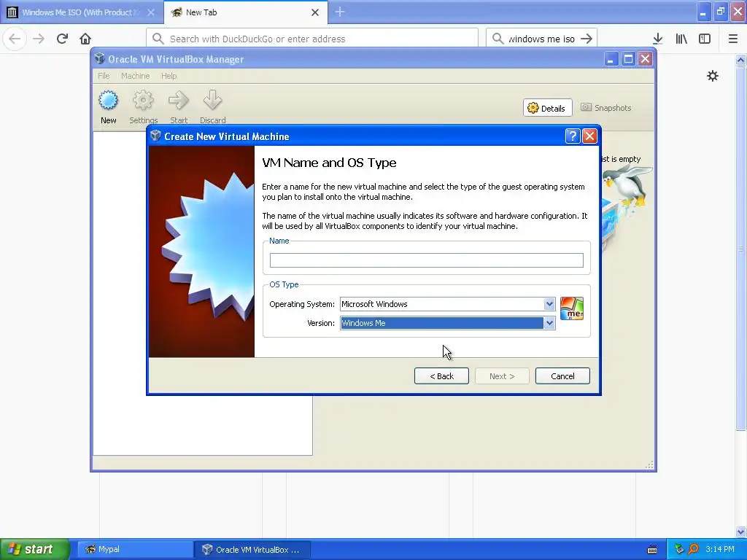747x560 pixels.
Task: Click the network tray icon
Action: 679,549
